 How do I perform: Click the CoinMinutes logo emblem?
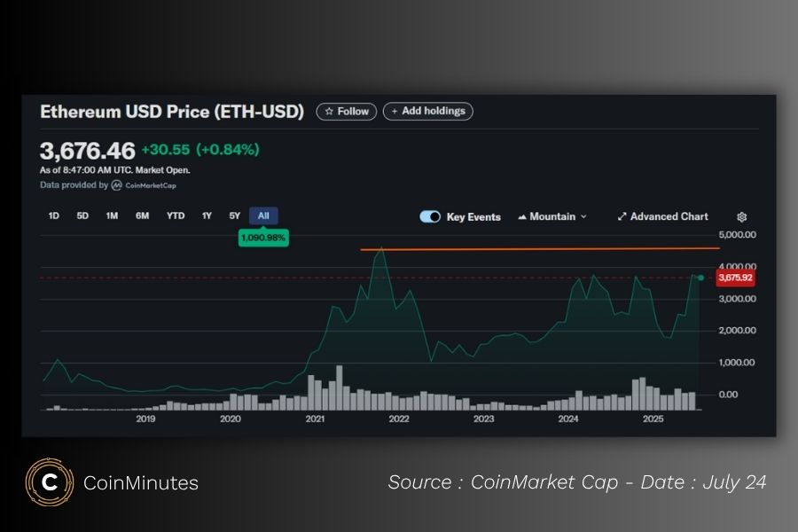pos(50,481)
